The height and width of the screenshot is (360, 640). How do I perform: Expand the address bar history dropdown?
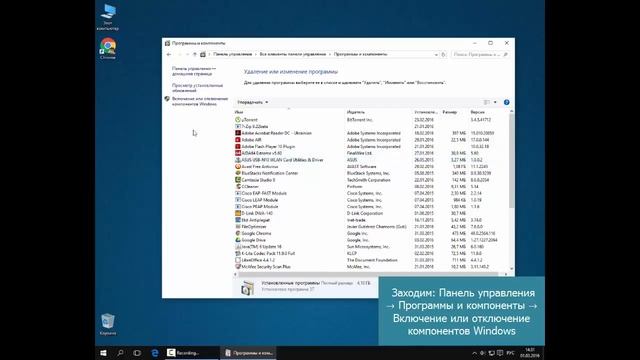click(436, 54)
